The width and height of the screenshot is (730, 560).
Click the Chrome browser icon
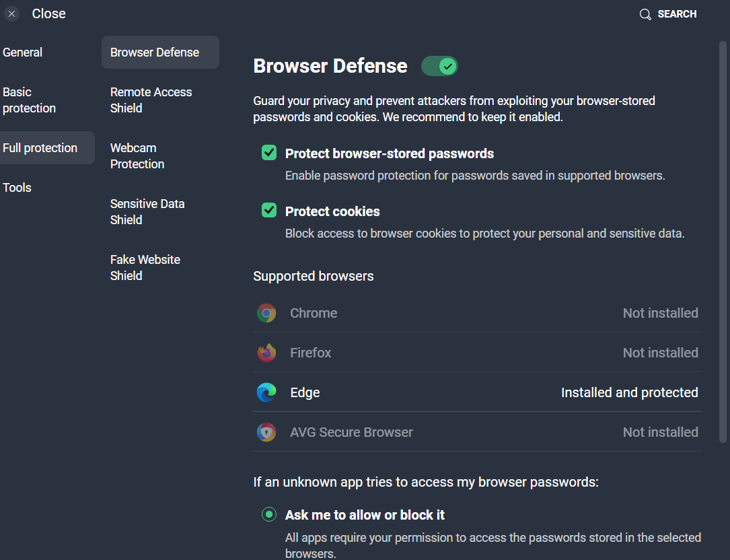(x=266, y=313)
